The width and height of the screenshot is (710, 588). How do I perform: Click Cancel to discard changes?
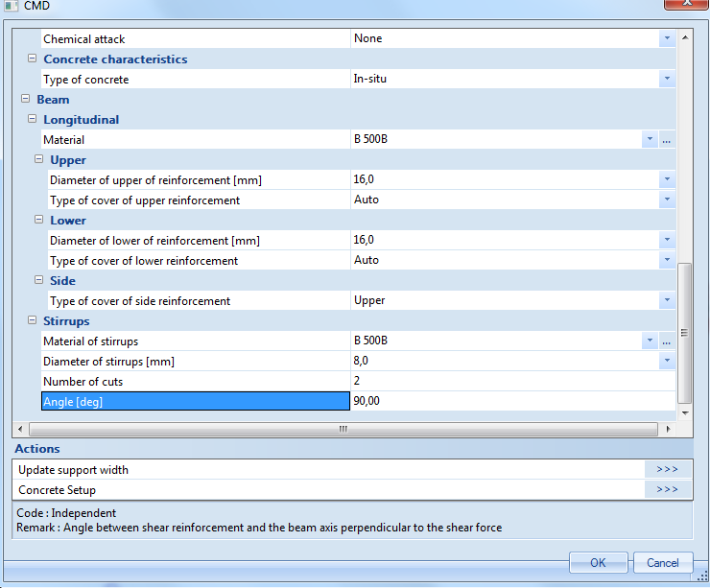663,563
